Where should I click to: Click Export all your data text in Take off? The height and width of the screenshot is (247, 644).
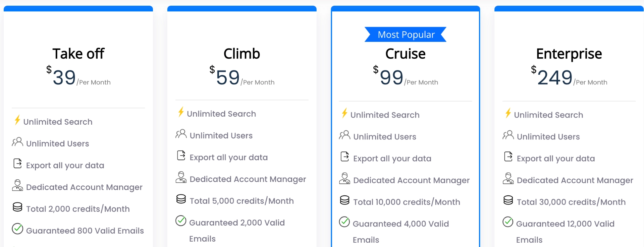[x=65, y=165]
